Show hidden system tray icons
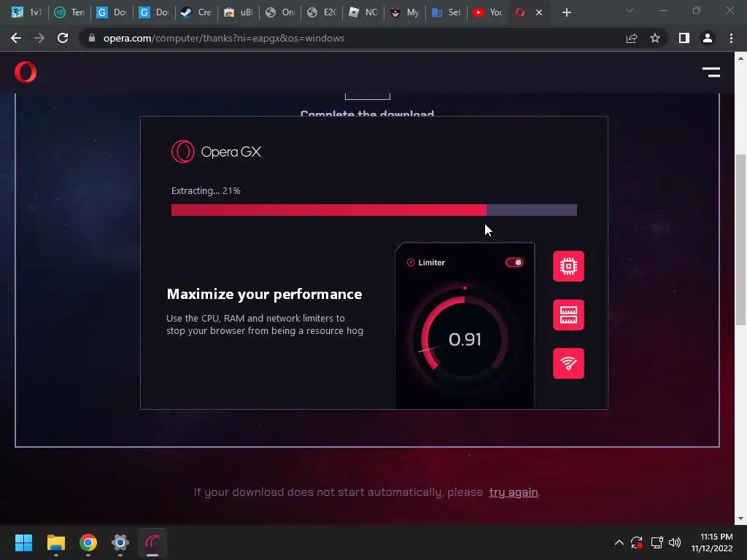747x560 pixels. tap(619, 542)
